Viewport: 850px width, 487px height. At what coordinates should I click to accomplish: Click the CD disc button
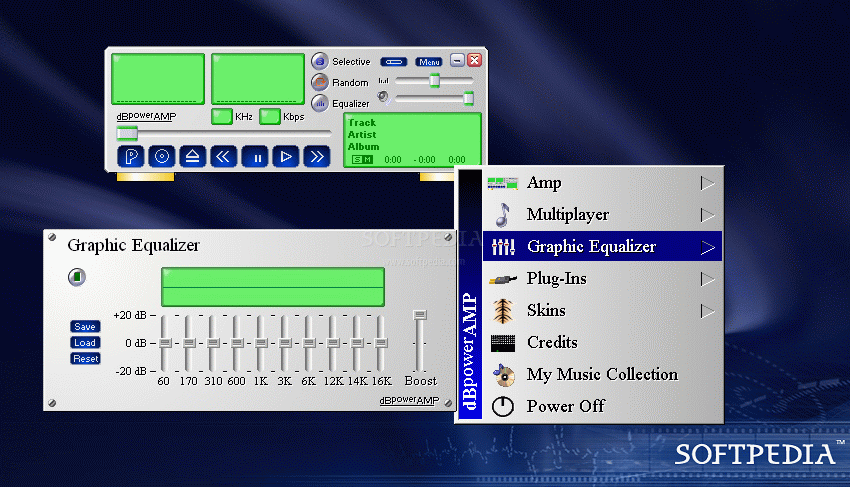[162, 157]
